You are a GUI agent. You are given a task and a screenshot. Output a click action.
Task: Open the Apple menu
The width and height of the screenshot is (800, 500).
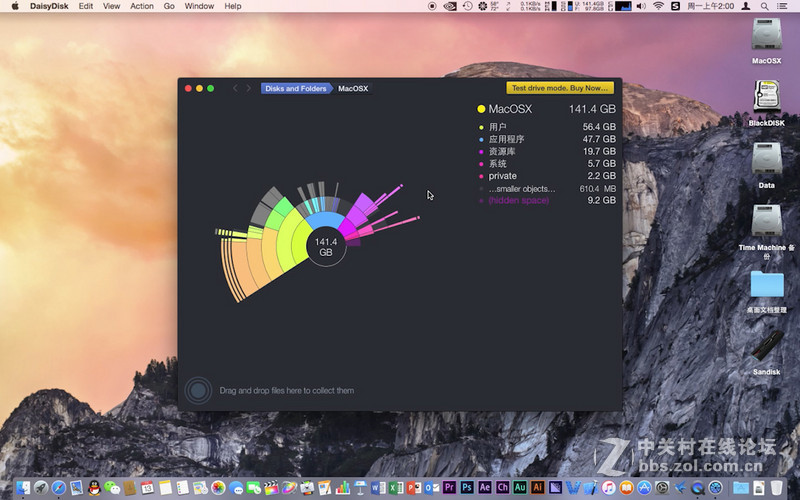pyautogui.click(x=15, y=6)
